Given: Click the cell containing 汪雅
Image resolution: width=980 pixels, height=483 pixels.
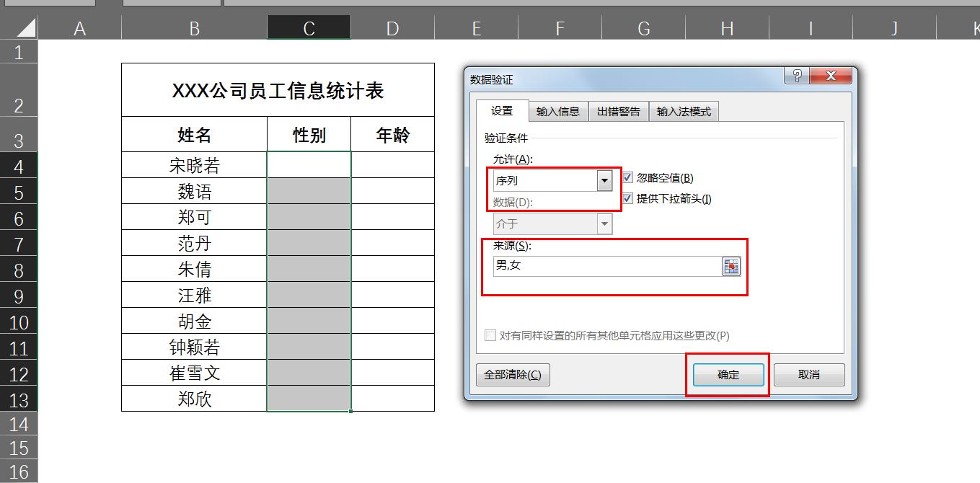Looking at the screenshot, I should click(x=194, y=295).
